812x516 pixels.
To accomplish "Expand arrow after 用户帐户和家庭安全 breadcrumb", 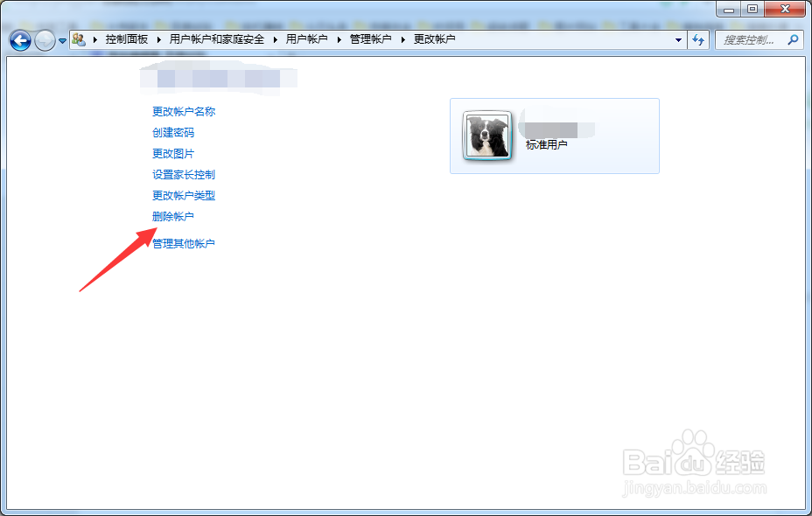I will point(275,40).
